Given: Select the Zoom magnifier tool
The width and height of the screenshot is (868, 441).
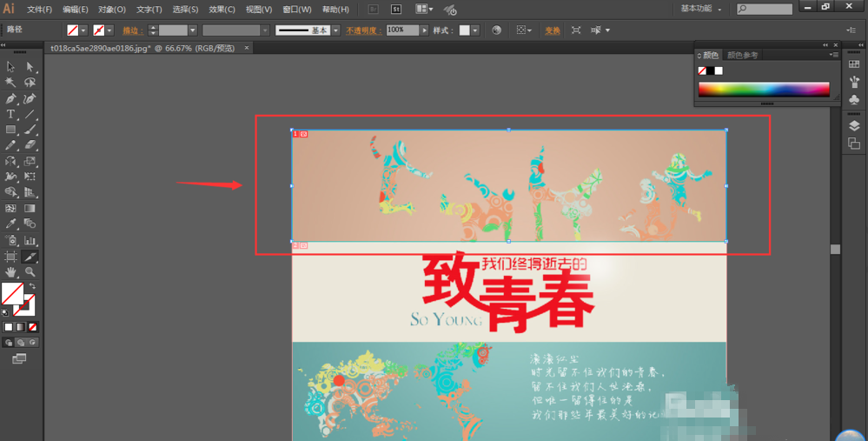Looking at the screenshot, I should click(x=30, y=272).
